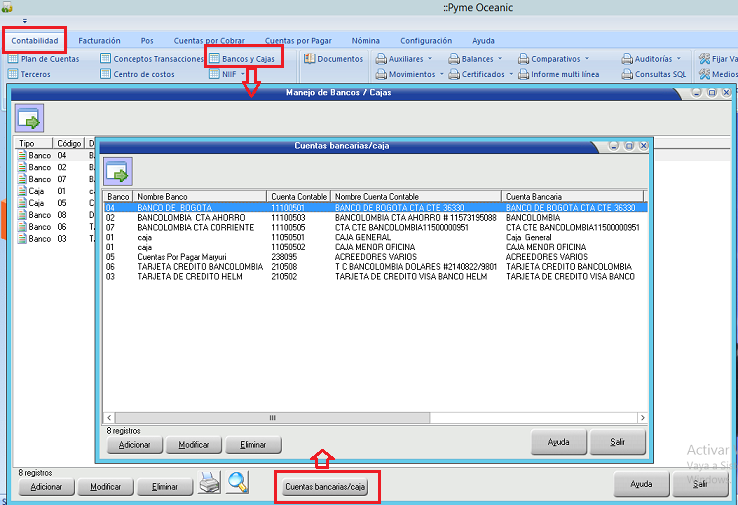Image resolution: width=738 pixels, height=505 pixels.
Task: Click export icon in Cuentas bancarias/caja window
Action: pyautogui.click(x=119, y=172)
